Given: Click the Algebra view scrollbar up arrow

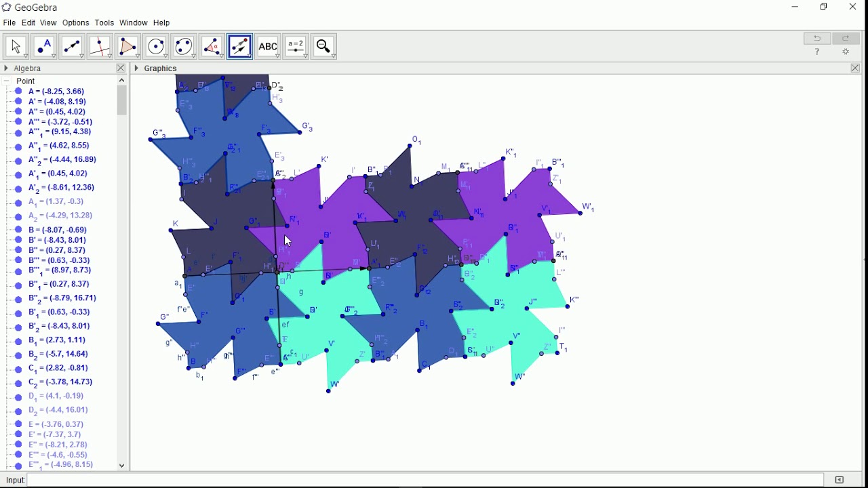Looking at the screenshot, I should tap(122, 80).
